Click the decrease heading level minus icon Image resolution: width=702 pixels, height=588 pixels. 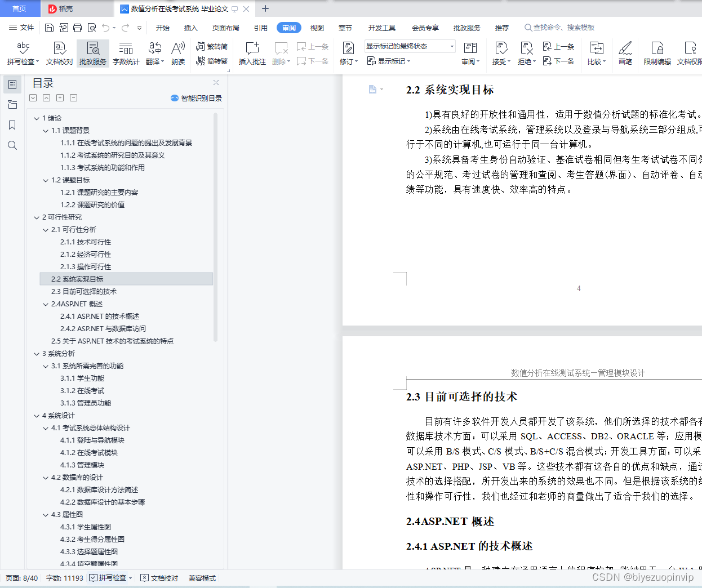(74, 98)
